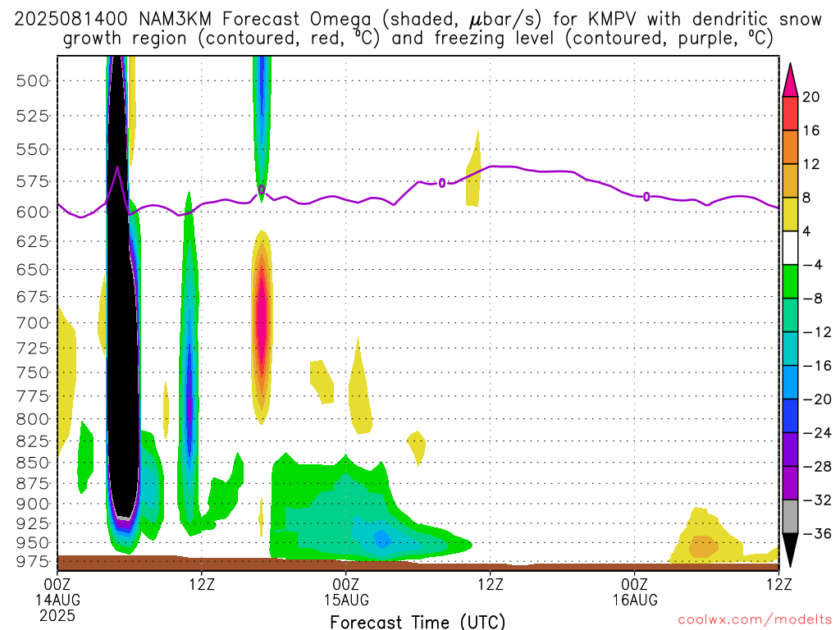Viewport: 840px width, 630px height.
Task: Pick the 975 pressure level label
Action: (x=33, y=561)
